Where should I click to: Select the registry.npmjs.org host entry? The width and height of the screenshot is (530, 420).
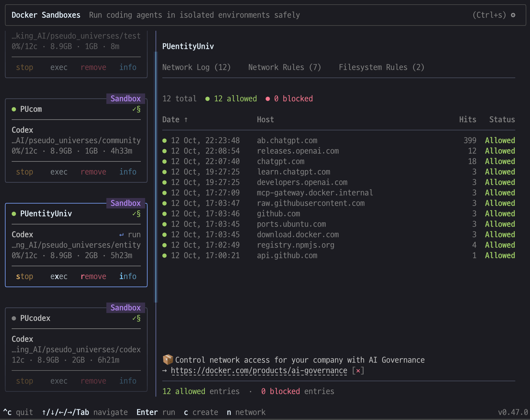click(x=296, y=245)
